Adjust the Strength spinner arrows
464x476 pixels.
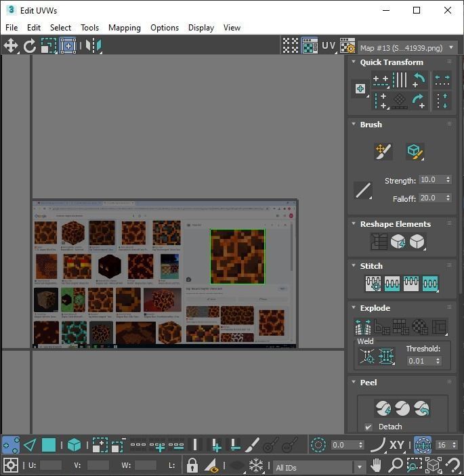tap(448, 179)
